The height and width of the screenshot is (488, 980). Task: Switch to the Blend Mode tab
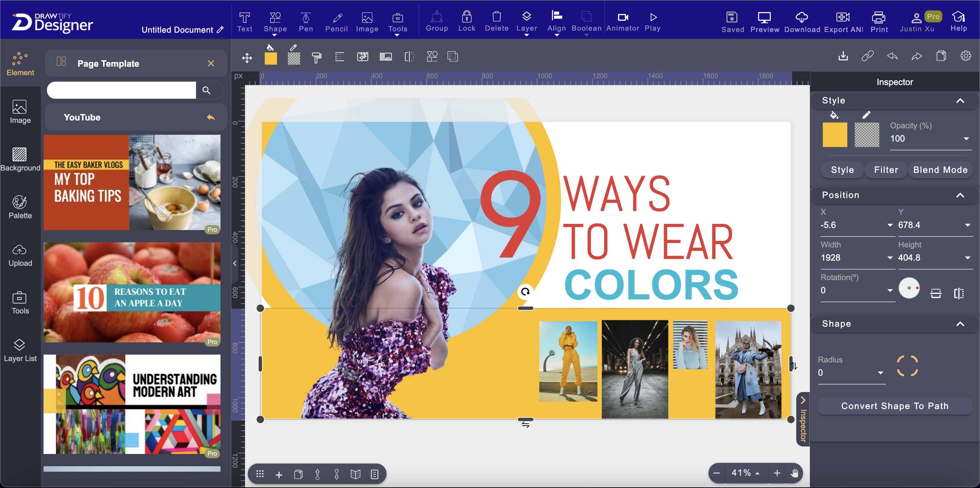(940, 170)
